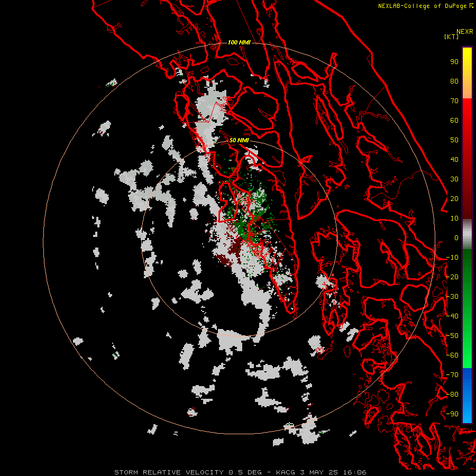
Task: Click the 3 MAY 25 date text
Action: coord(319,472)
